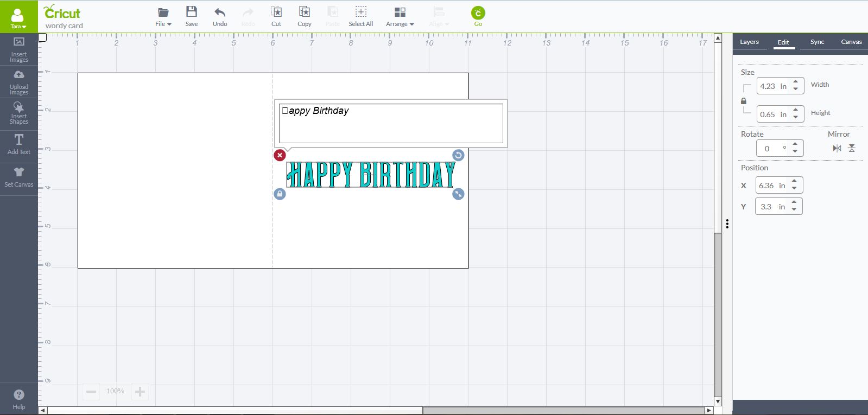Open Help
Screen dimensions: 868x415
[x=19, y=399]
